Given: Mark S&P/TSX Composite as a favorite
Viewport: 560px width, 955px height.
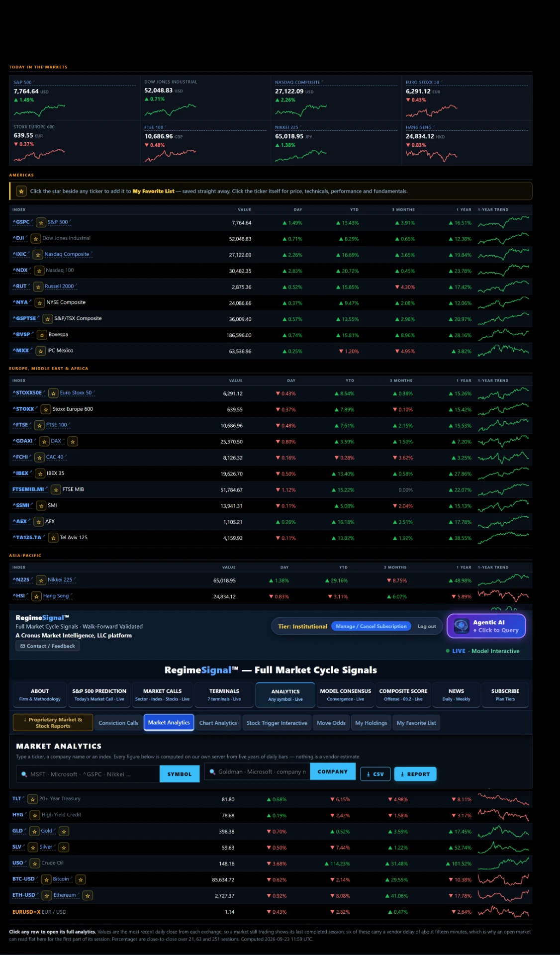Looking at the screenshot, I should tap(48, 319).
